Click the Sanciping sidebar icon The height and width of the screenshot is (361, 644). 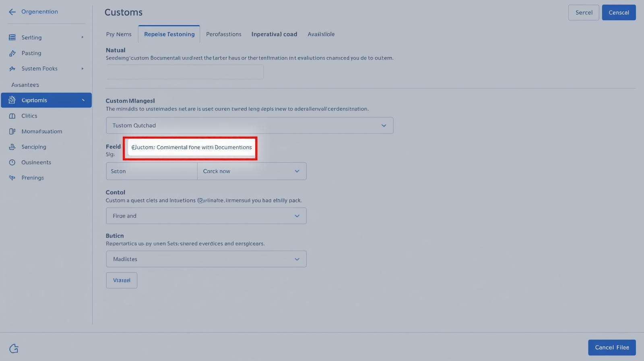[12, 147]
